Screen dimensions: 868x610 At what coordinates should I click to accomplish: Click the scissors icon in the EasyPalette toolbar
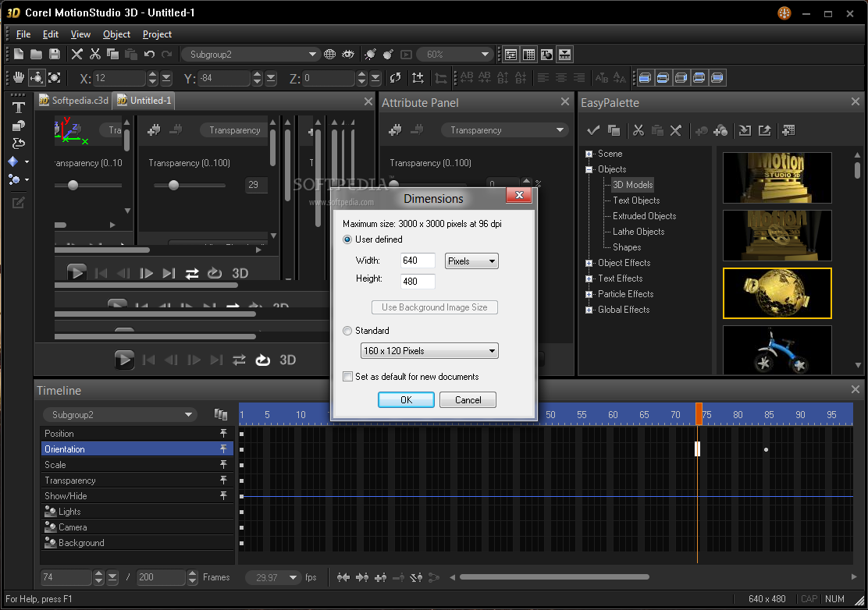pyautogui.click(x=639, y=130)
